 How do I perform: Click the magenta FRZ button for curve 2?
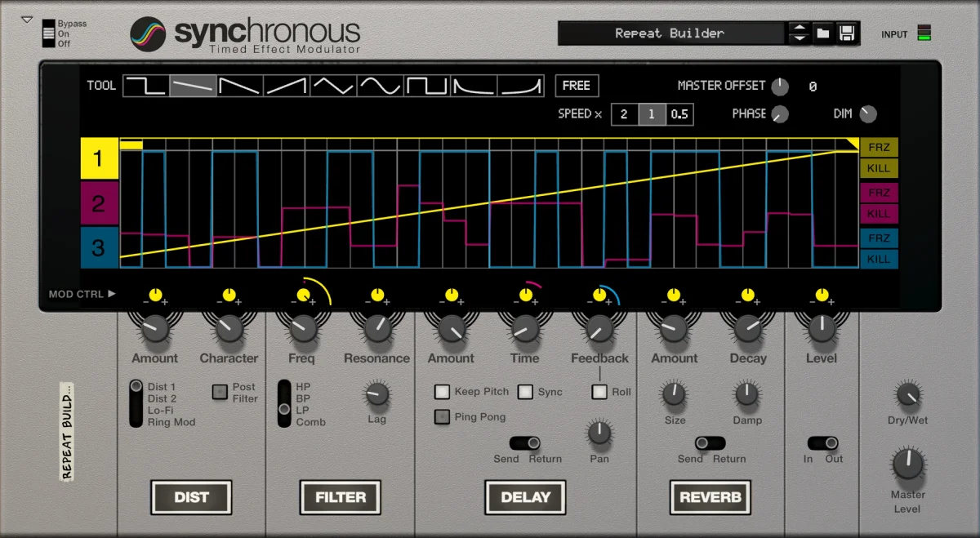click(x=879, y=193)
